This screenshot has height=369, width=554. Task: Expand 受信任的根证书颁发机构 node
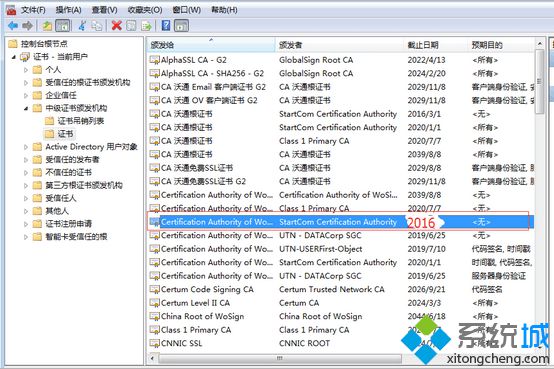point(26,82)
